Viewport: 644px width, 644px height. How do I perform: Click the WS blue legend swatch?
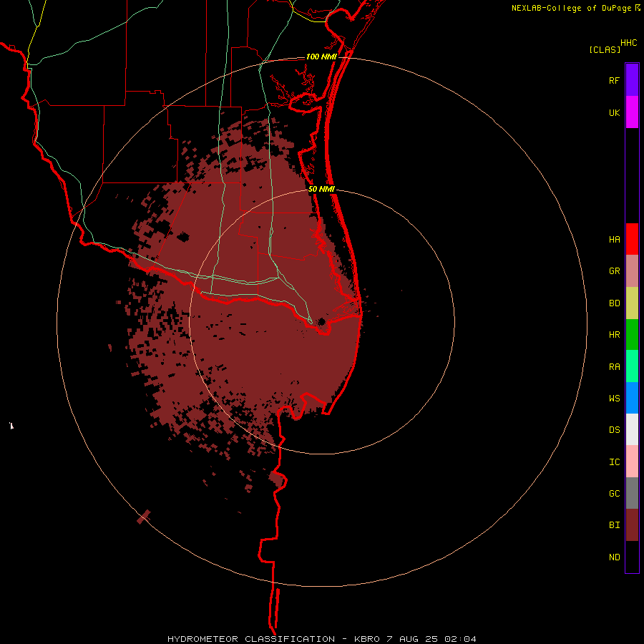(x=632, y=398)
